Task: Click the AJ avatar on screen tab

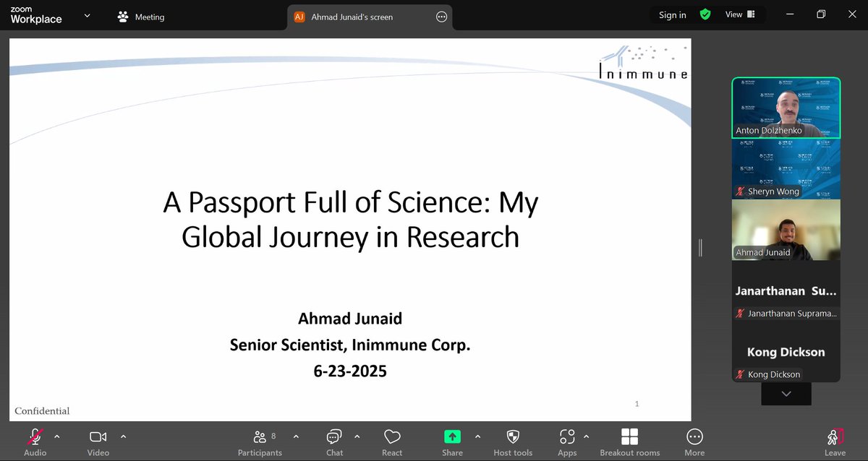Action: (299, 17)
